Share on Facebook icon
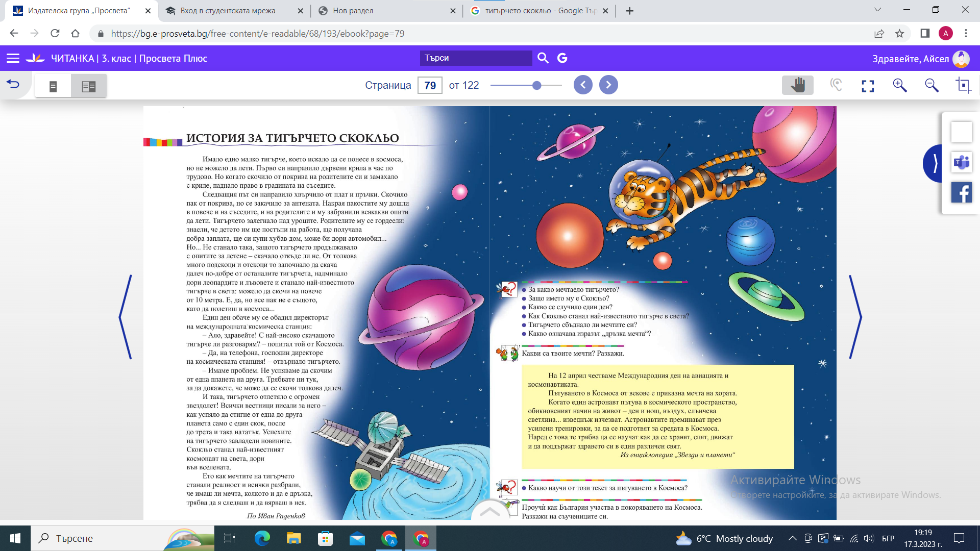The image size is (980, 551). click(x=962, y=193)
